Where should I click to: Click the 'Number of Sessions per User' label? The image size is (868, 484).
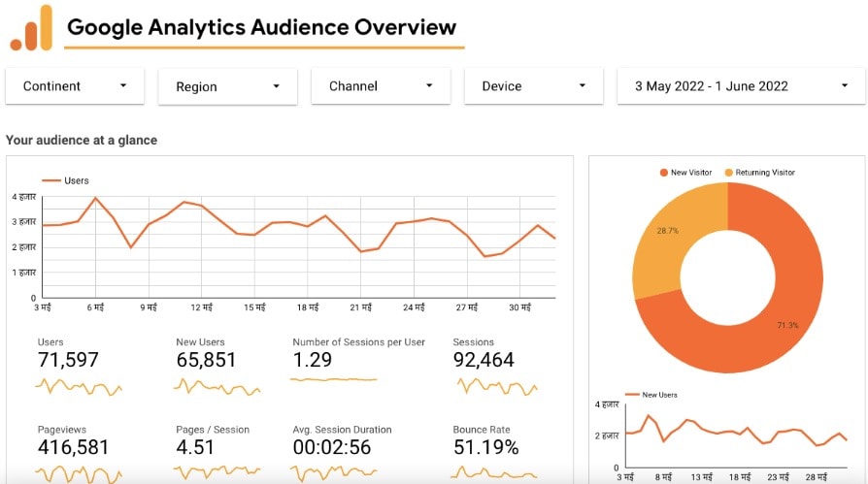[358, 341]
